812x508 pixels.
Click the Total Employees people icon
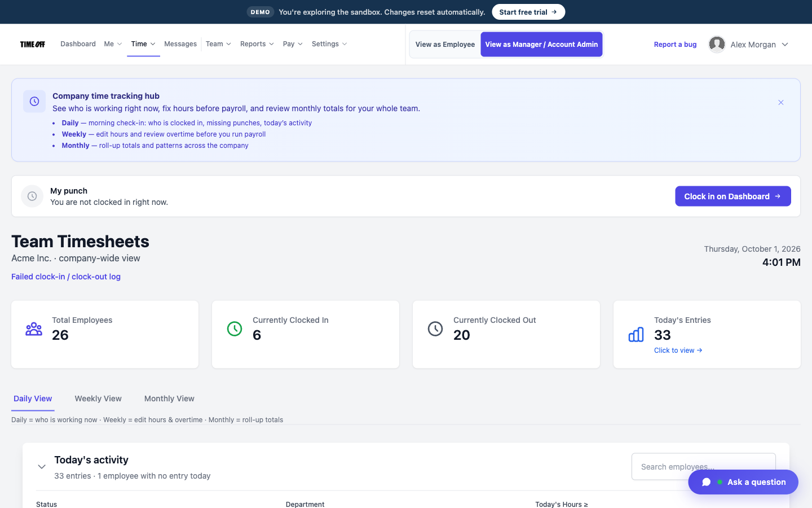click(34, 329)
